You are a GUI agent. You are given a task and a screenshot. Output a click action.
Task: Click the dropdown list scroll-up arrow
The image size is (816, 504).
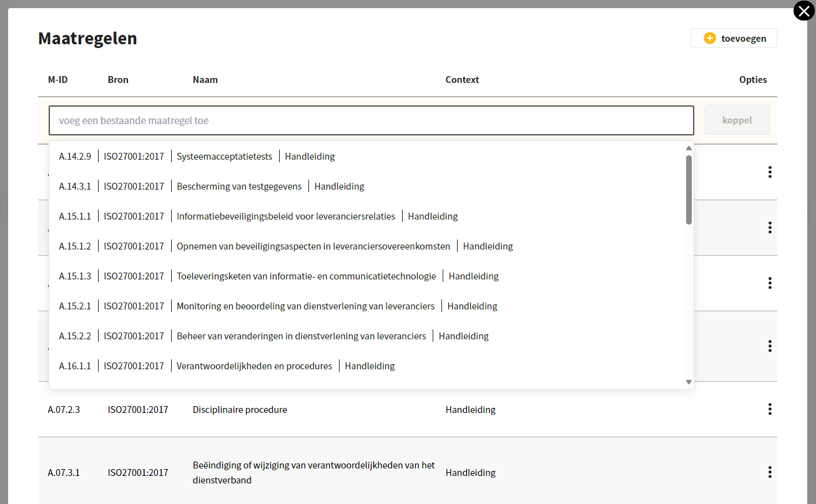(689, 148)
